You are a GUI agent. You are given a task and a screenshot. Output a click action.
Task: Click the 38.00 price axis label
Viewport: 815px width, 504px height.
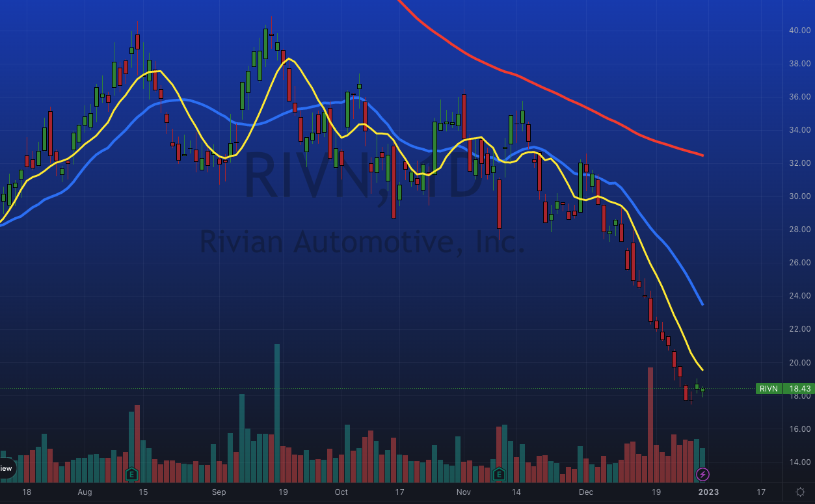click(799, 64)
